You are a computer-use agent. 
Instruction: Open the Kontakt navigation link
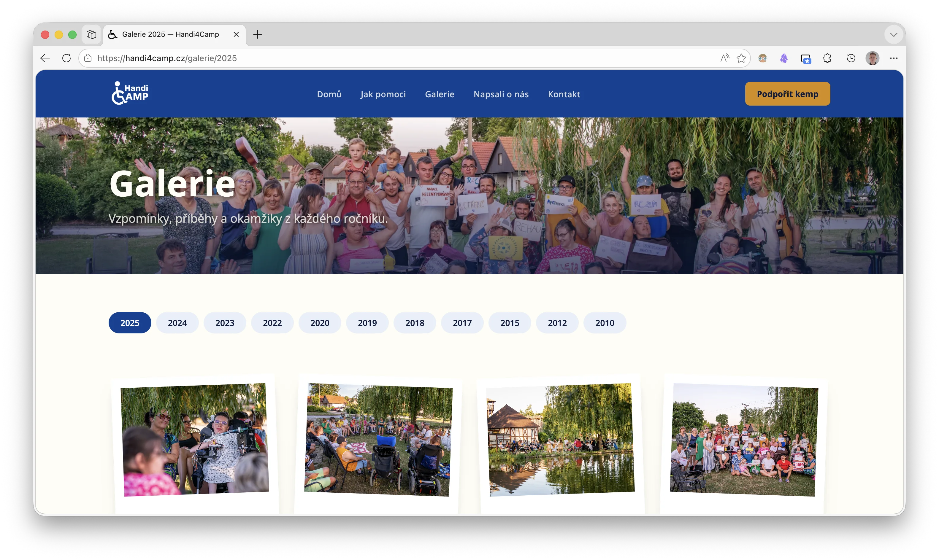(x=564, y=94)
